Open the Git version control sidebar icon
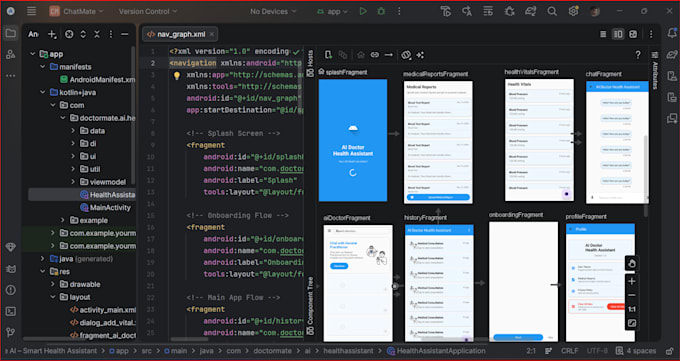This screenshot has height=361, width=680. tap(10, 332)
